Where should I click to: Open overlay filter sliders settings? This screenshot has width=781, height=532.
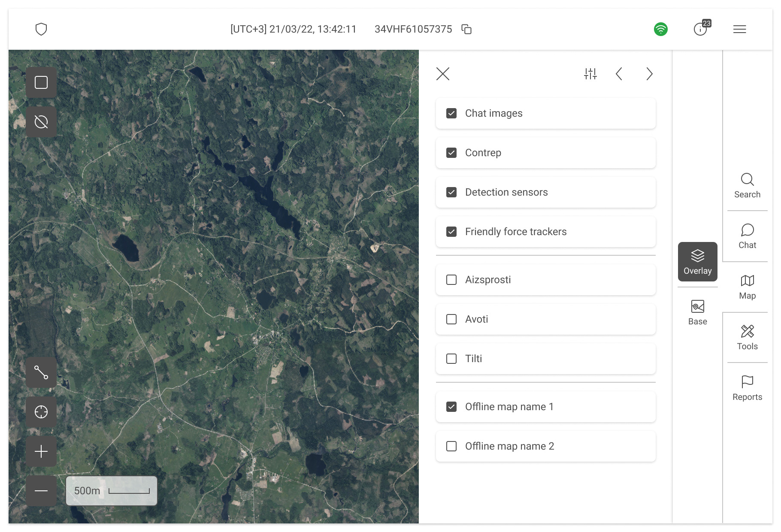click(590, 74)
